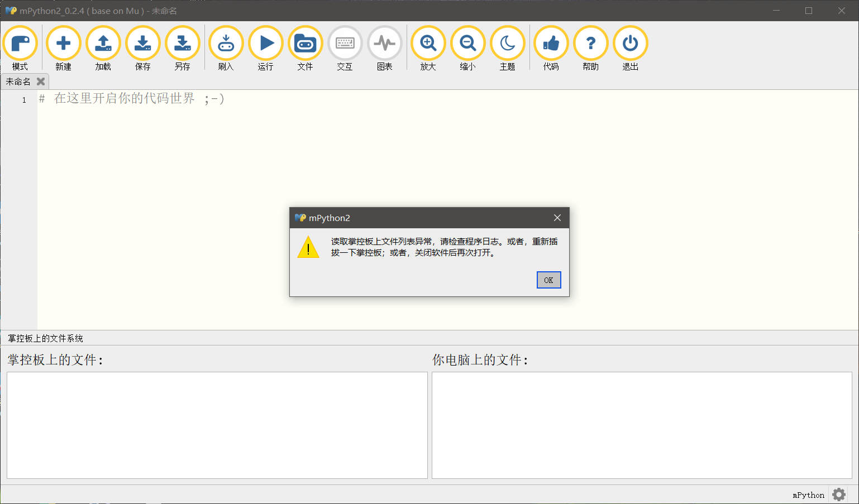The height and width of the screenshot is (504, 859).
Task: Click line number 1 in the gutter
Action: click(x=24, y=100)
